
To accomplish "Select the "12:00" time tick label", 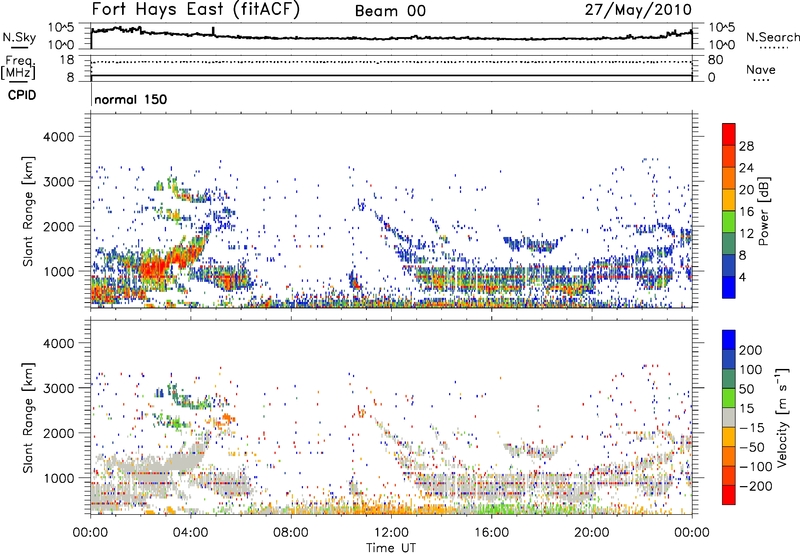I will [391, 533].
